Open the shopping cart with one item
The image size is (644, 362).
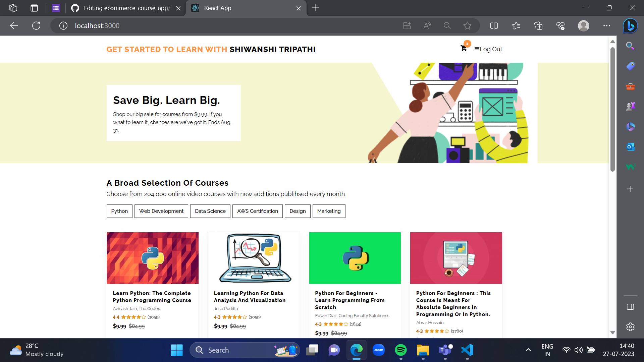click(x=464, y=48)
